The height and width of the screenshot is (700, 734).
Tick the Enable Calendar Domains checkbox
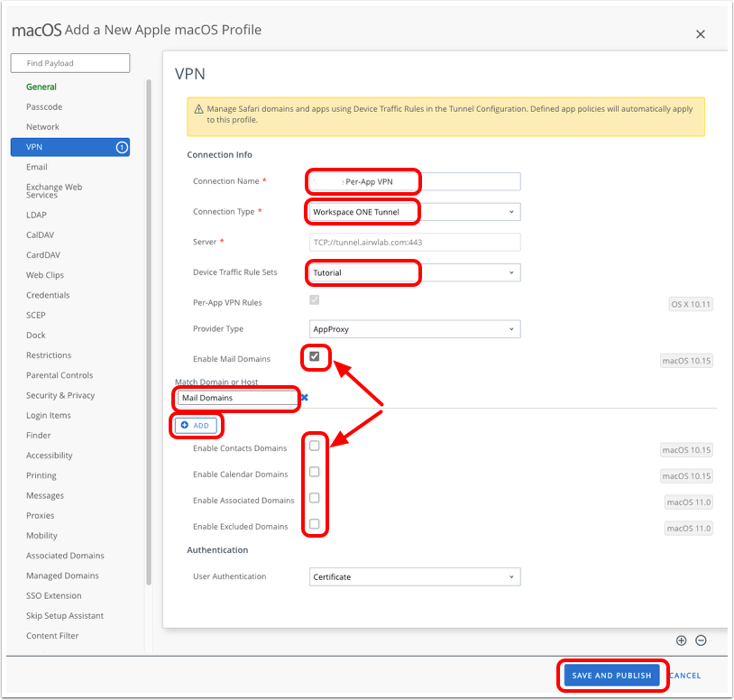315,472
